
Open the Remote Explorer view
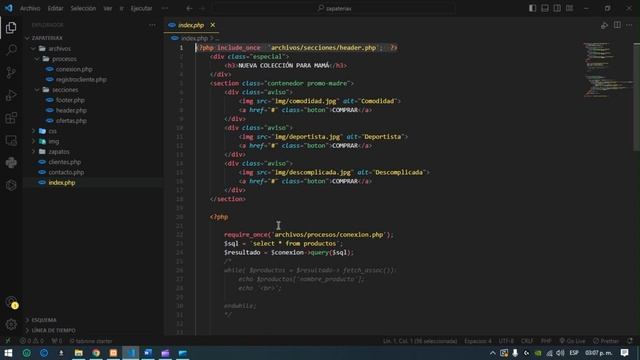tap(11, 140)
